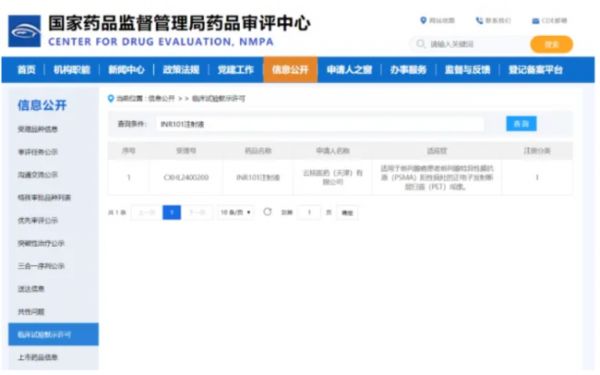Click the contact us phone icon
600x375 pixels.
pyautogui.click(x=479, y=20)
